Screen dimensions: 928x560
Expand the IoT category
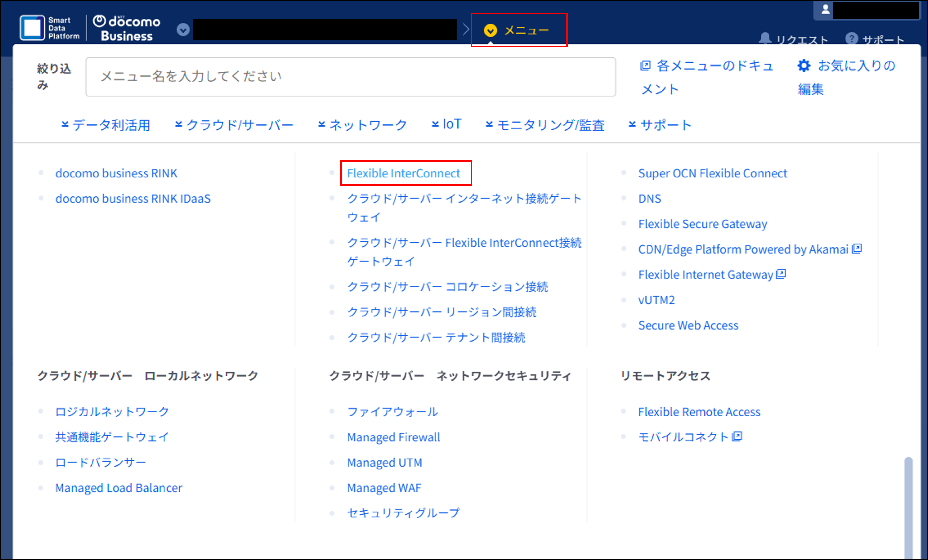(446, 124)
